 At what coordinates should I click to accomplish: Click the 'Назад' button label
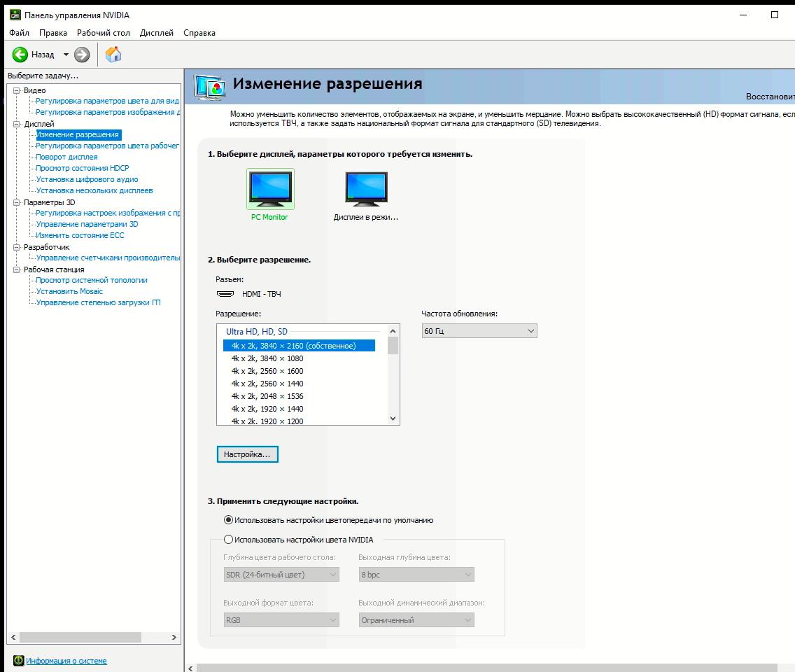43,55
